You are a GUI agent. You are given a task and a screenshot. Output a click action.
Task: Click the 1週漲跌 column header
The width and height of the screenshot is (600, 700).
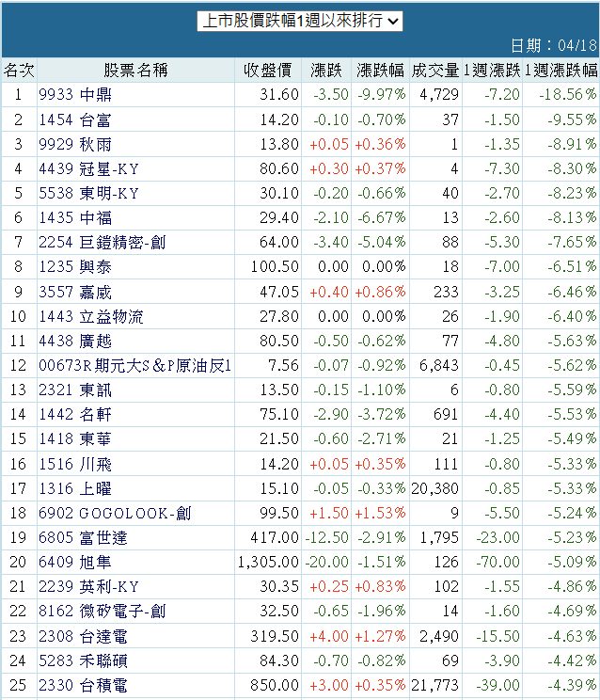492,70
